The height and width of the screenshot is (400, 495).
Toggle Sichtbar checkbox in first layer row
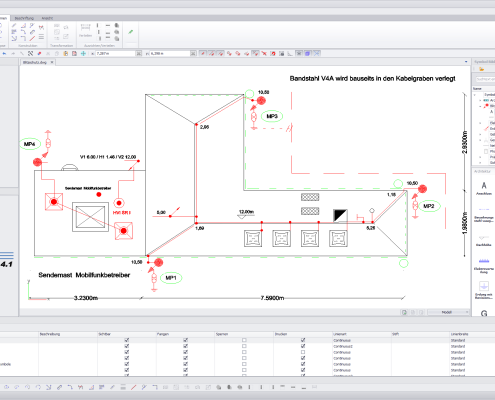(x=127, y=340)
